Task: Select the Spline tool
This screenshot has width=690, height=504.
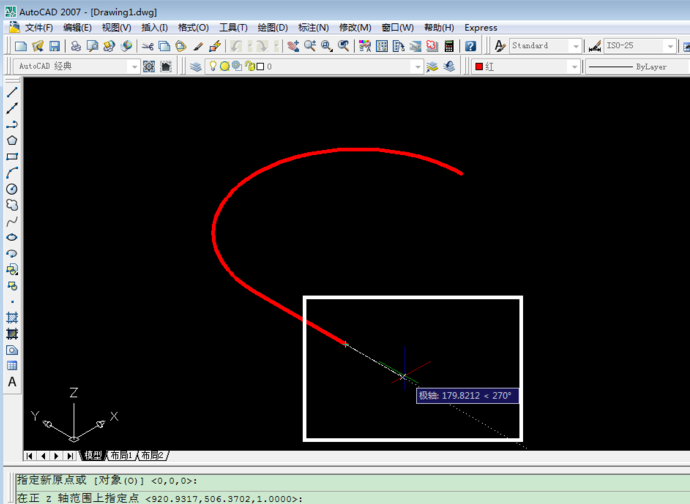Action: point(12,221)
